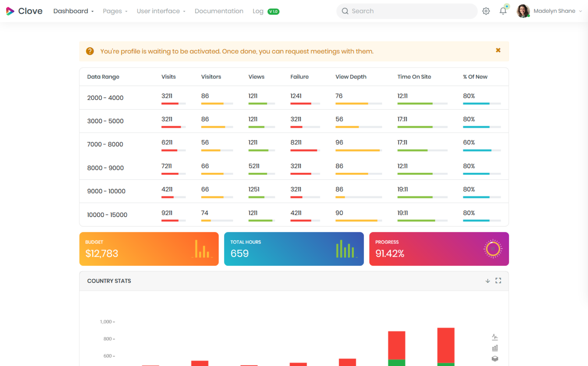This screenshot has width=588, height=366.
Task: Click Views value 1251
Action: [x=254, y=189]
